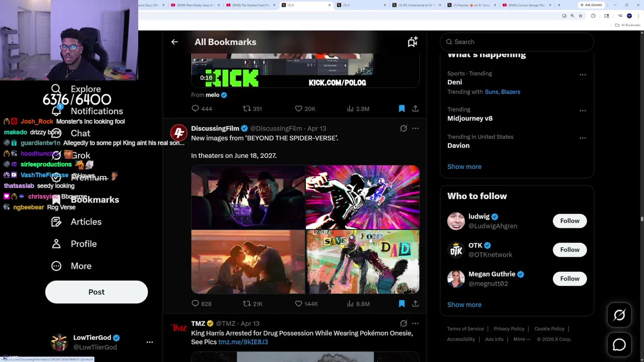Open Notifications in the sidebar
This screenshot has width=644, height=362.
(x=87, y=111)
